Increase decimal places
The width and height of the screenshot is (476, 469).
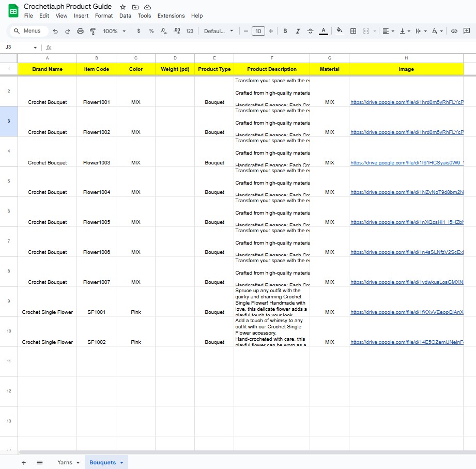pyautogui.click(x=177, y=31)
